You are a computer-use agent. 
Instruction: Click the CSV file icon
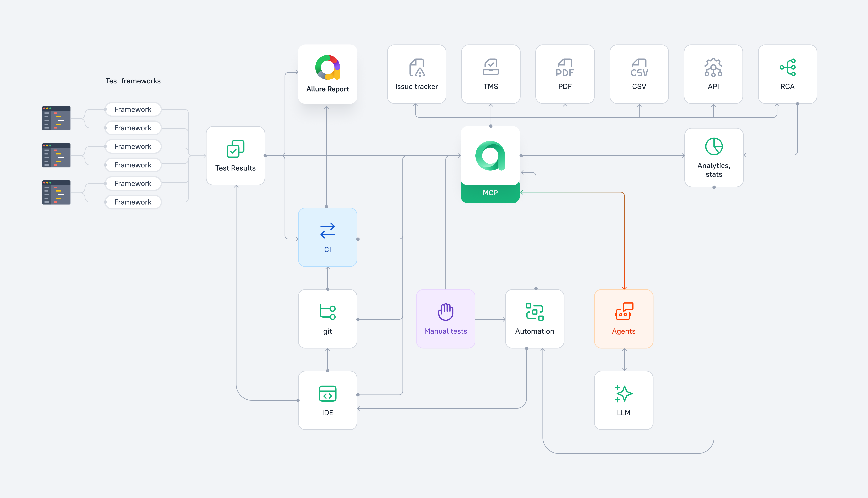pos(639,67)
